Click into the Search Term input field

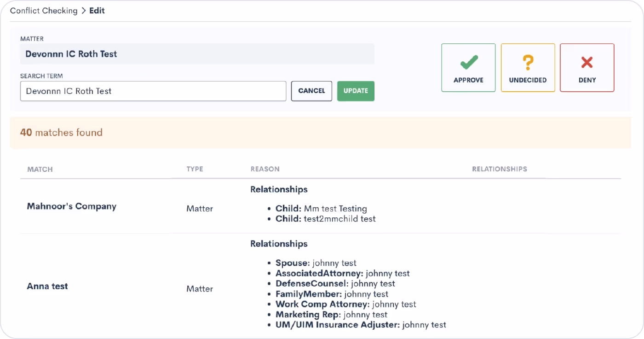(x=153, y=91)
